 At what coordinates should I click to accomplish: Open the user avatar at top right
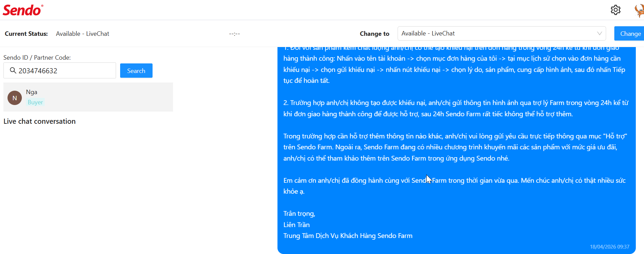click(x=639, y=10)
